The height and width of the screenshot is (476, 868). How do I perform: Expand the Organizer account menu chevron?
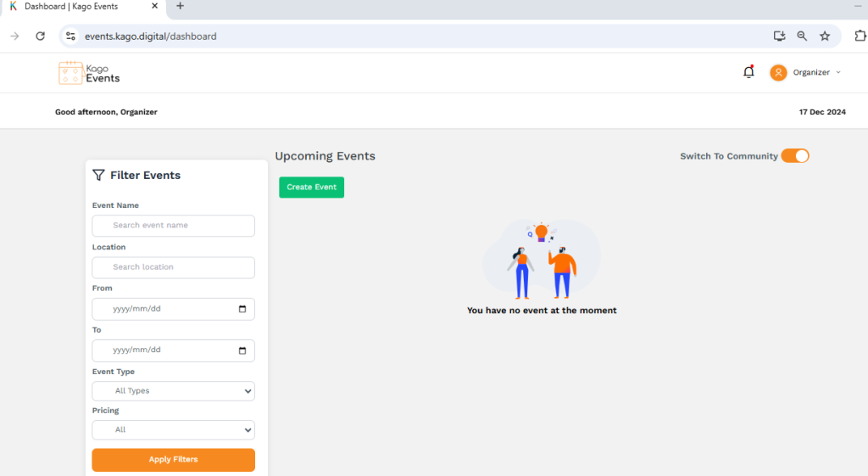838,72
